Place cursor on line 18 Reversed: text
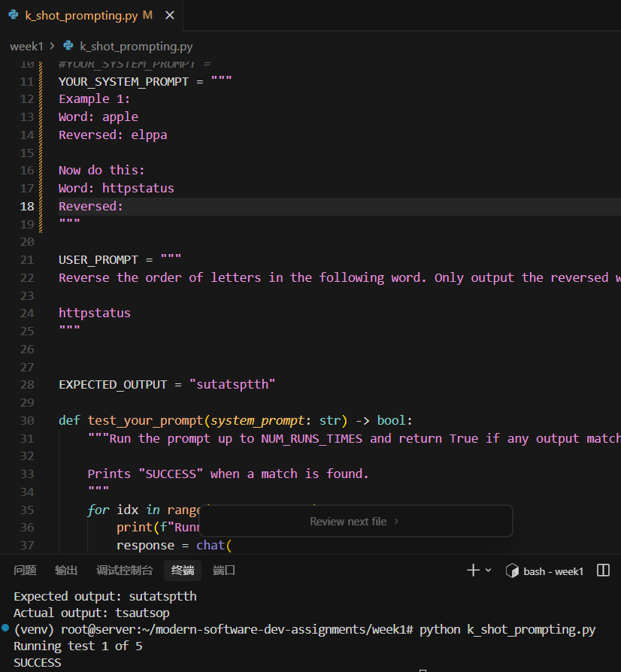621x672 pixels. pos(90,206)
